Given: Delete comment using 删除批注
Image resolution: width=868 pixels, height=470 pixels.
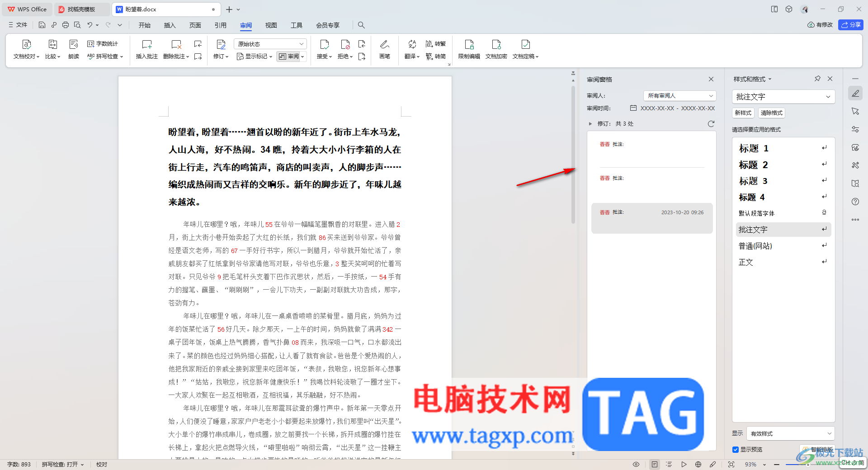Looking at the screenshot, I should pyautogui.click(x=176, y=49).
